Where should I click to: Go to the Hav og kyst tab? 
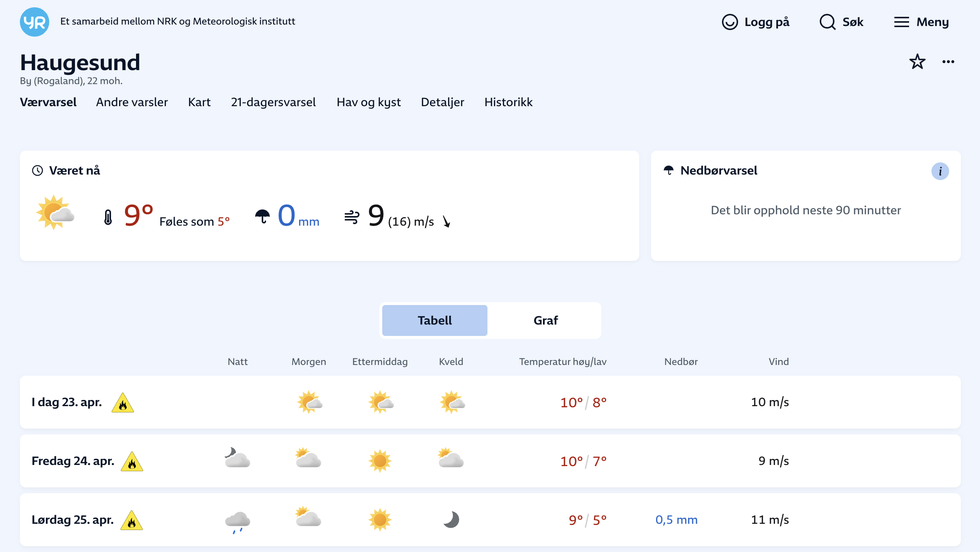368,102
